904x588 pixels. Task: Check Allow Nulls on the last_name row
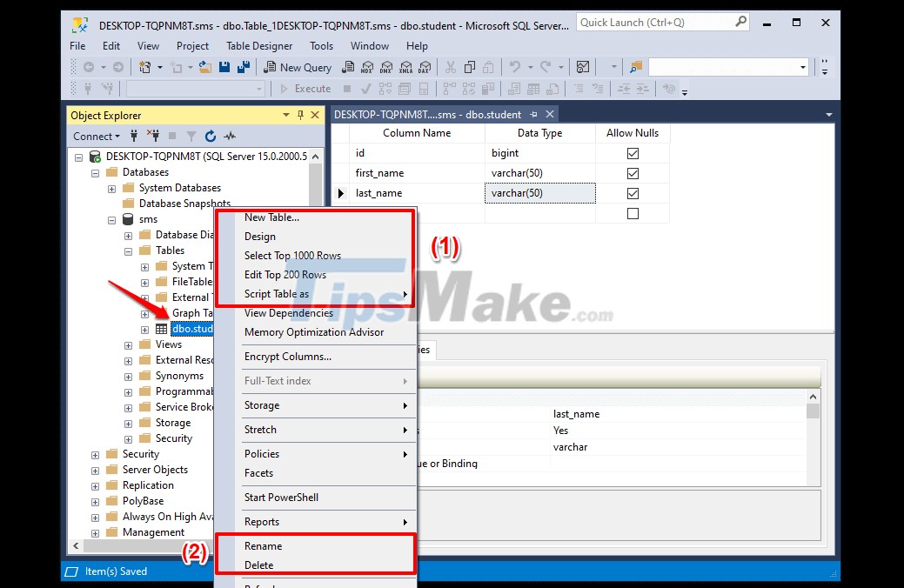(x=633, y=193)
